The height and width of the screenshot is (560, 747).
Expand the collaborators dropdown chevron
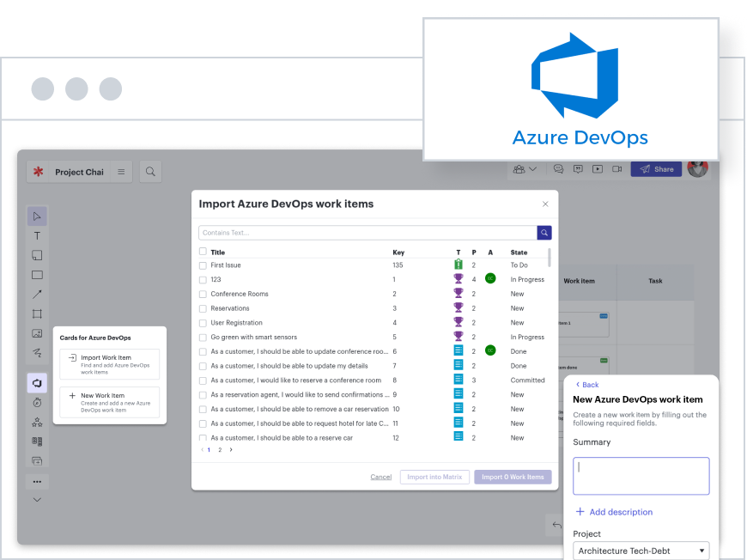[x=533, y=168]
